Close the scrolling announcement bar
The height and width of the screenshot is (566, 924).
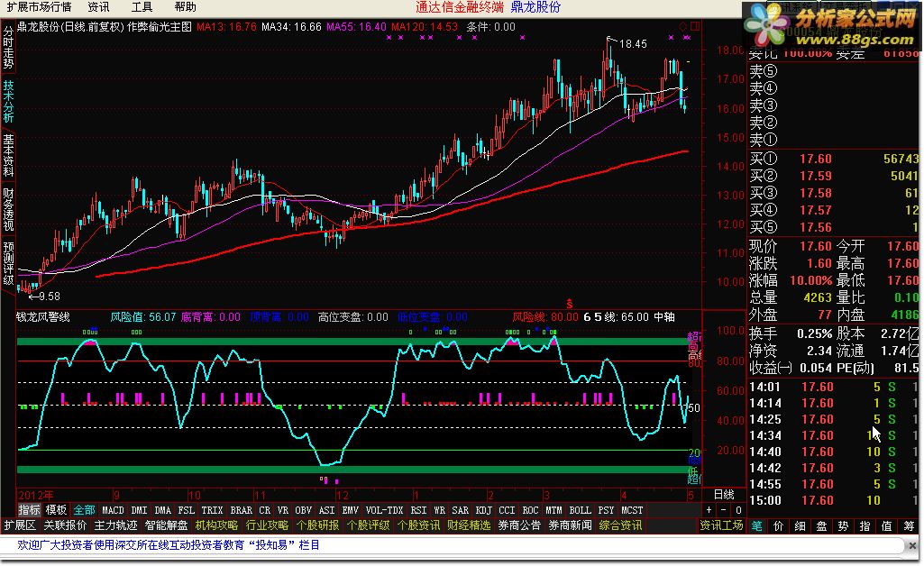click(x=911, y=545)
